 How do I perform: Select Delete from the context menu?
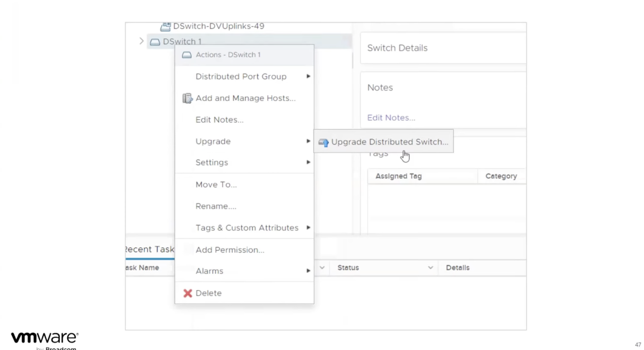pyautogui.click(x=244, y=293)
